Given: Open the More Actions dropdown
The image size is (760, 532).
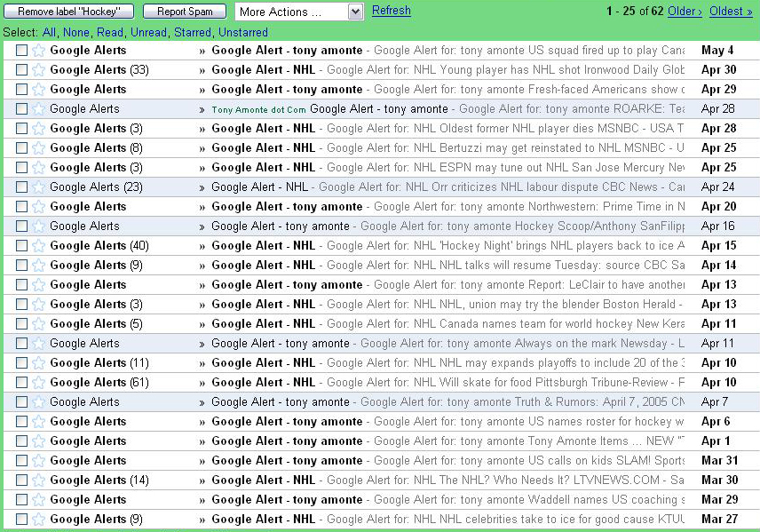Looking at the screenshot, I should point(299,12).
